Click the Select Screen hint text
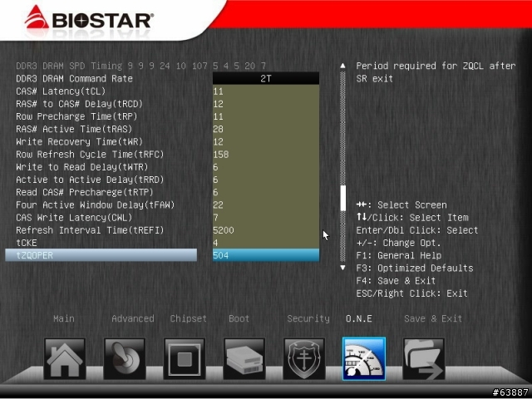This screenshot has height=399, width=532. pos(412,205)
